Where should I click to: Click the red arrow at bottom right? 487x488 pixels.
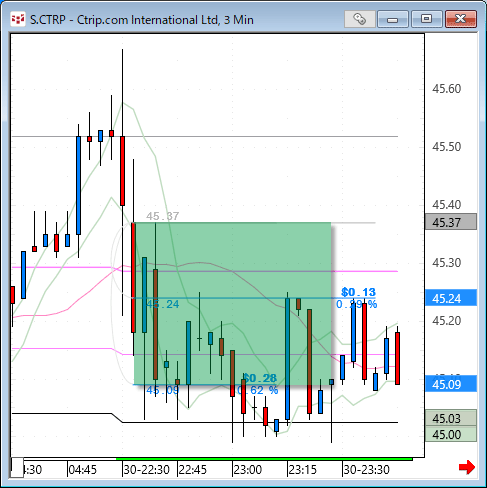point(467,467)
